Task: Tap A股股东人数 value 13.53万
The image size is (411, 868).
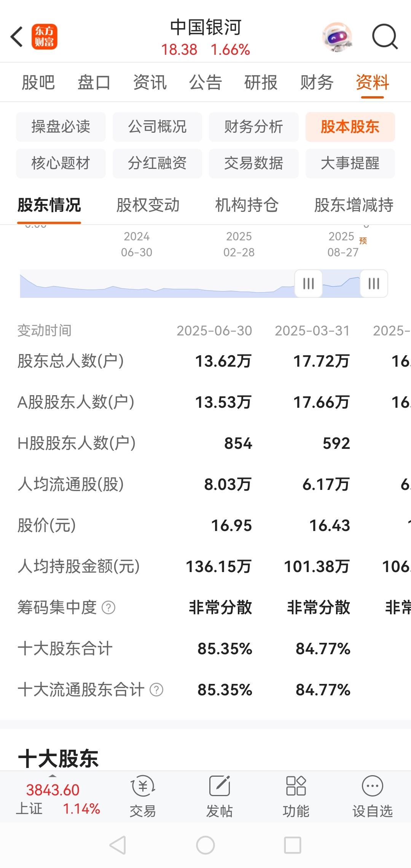Action: (223, 402)
